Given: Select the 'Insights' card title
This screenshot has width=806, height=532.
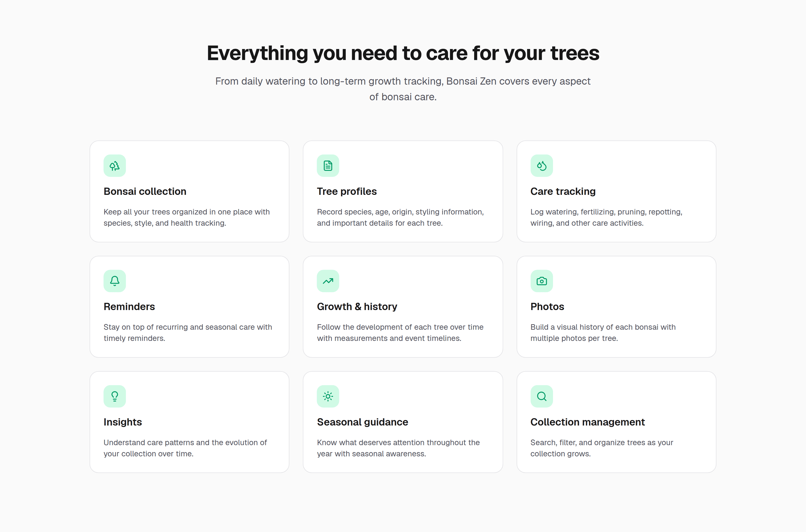Looking at the screenshot, I should [x=122, y=422].
